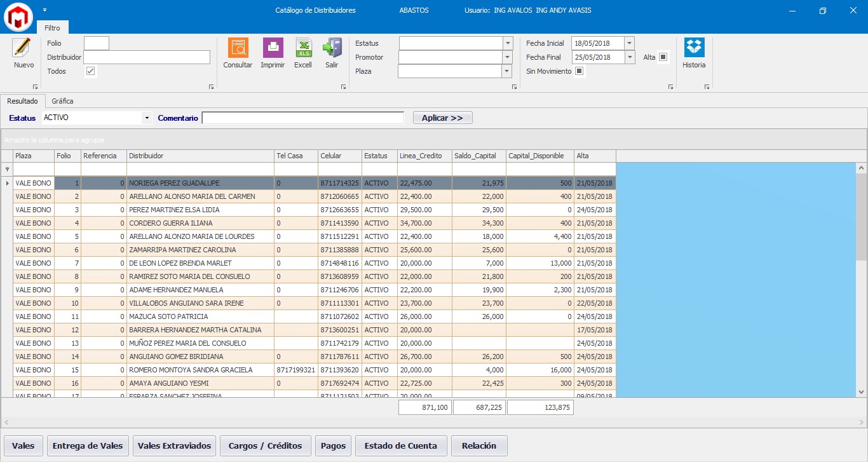Click the Imprimir printer icon
The height and width of the screenshot is (462, 868).
click(273, 48)
